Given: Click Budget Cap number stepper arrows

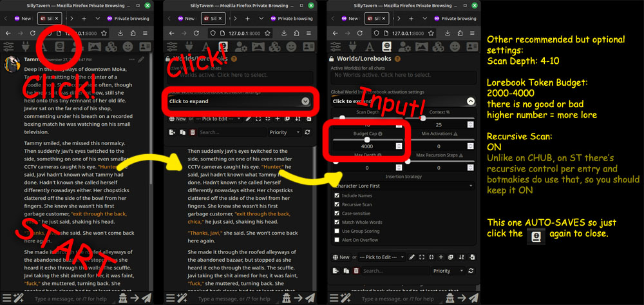Looking at the screenshot, I should click(399, 146).
